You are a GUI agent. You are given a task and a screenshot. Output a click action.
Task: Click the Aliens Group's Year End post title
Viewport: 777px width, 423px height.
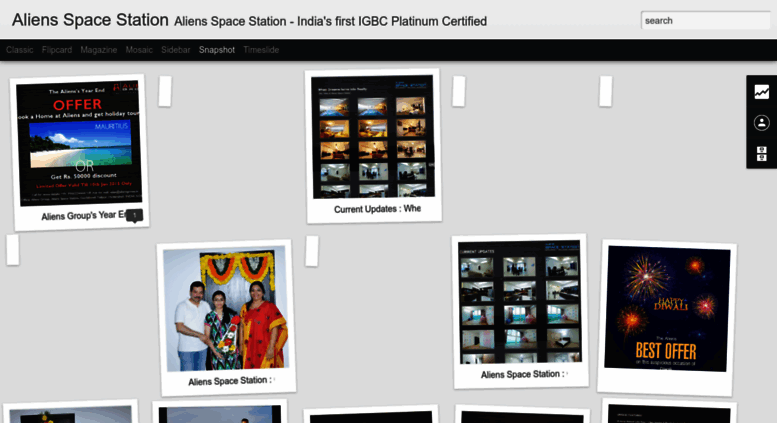click(83, 216)
